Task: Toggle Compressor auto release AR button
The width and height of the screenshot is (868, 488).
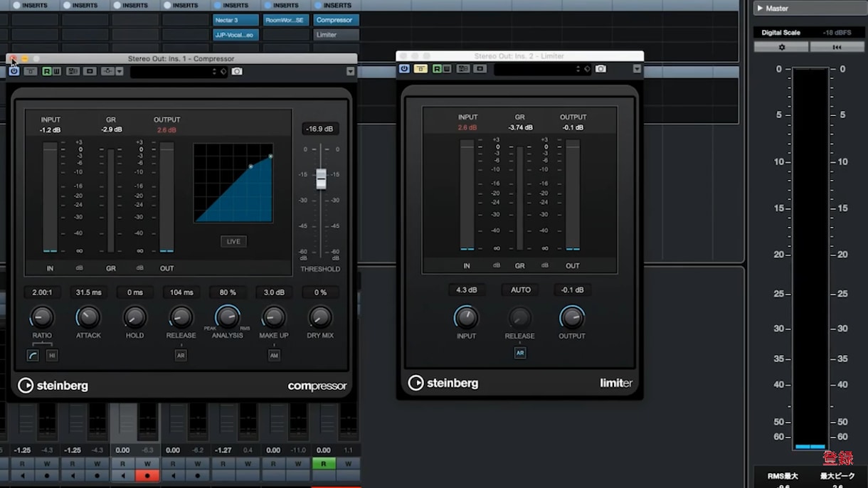Action: pyautogui.click(x=181, y=355)
